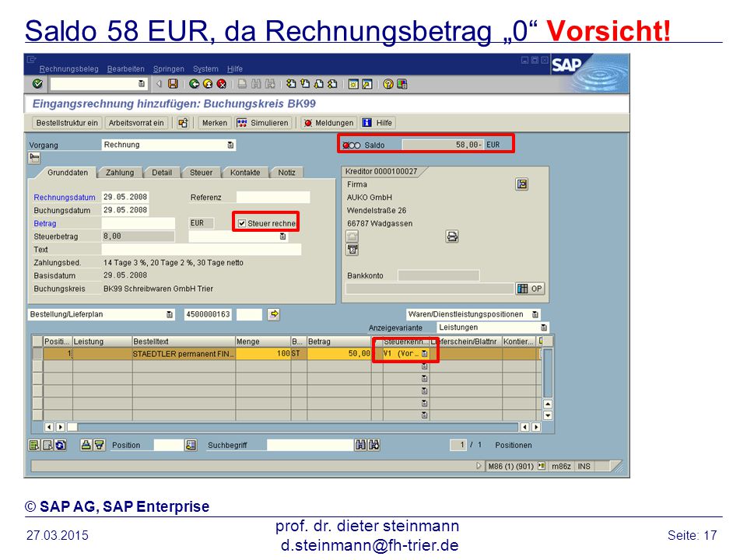Click the filter funnel icon below table
This screenshot has height=560, width=747.
[99, 445]
